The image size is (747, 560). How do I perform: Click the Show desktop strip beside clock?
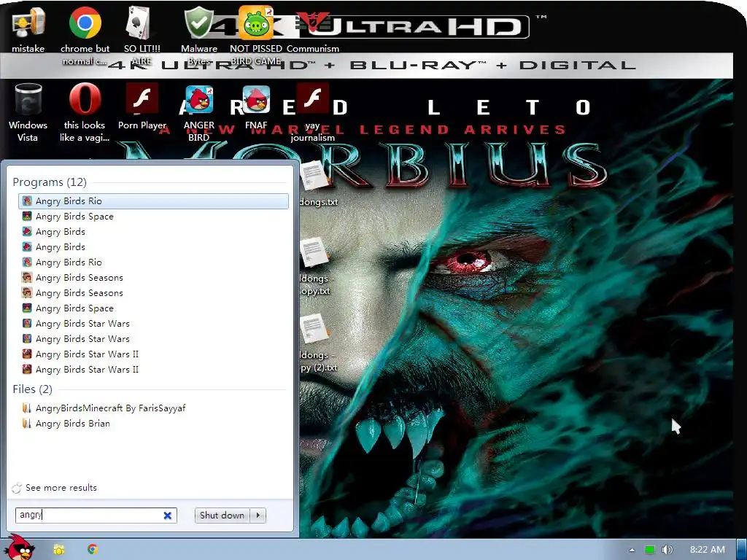tap(741, 550)
